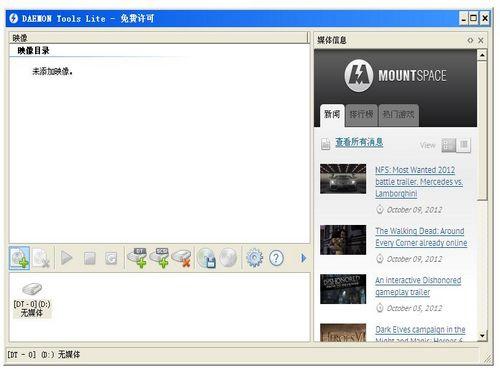500x375 pixels.
Task: Click The Walking Dead thumbnail
Action: [343, 240]
